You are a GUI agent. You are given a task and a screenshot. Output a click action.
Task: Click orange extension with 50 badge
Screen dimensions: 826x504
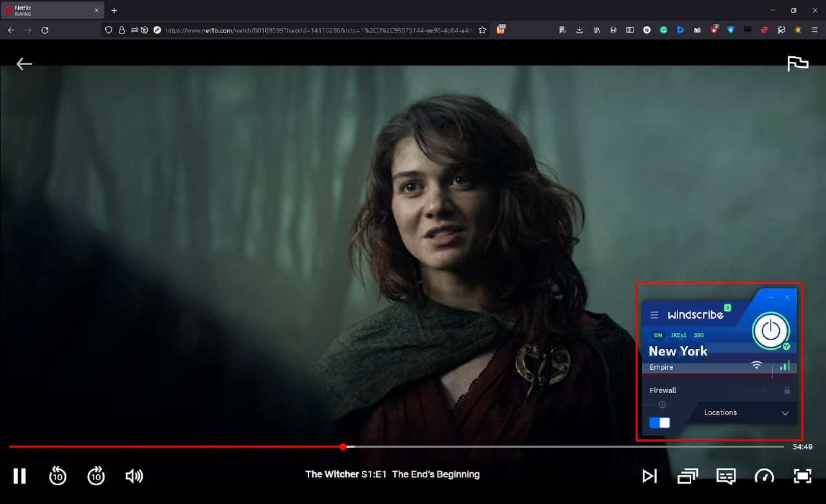[x=501, y=29]
